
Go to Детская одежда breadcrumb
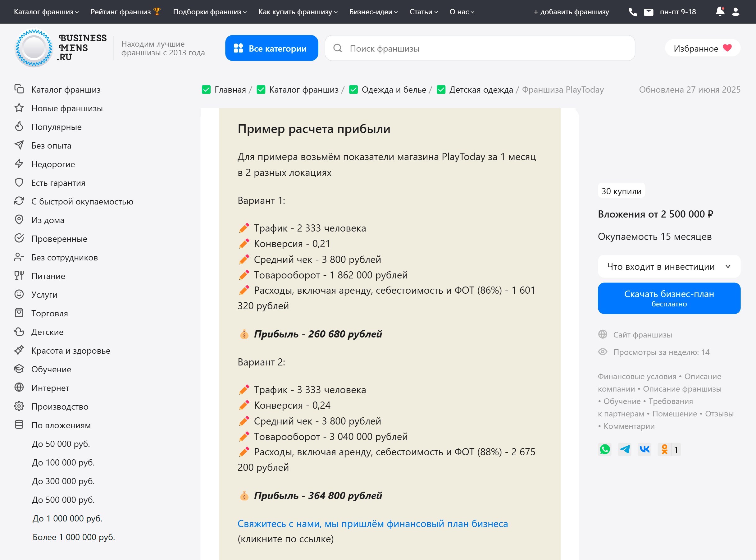click(x=481, y=90)
